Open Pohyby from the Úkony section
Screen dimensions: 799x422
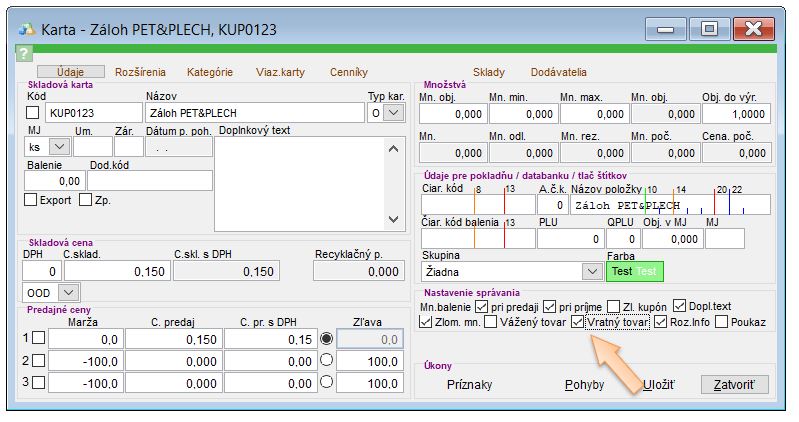(585, 384)
